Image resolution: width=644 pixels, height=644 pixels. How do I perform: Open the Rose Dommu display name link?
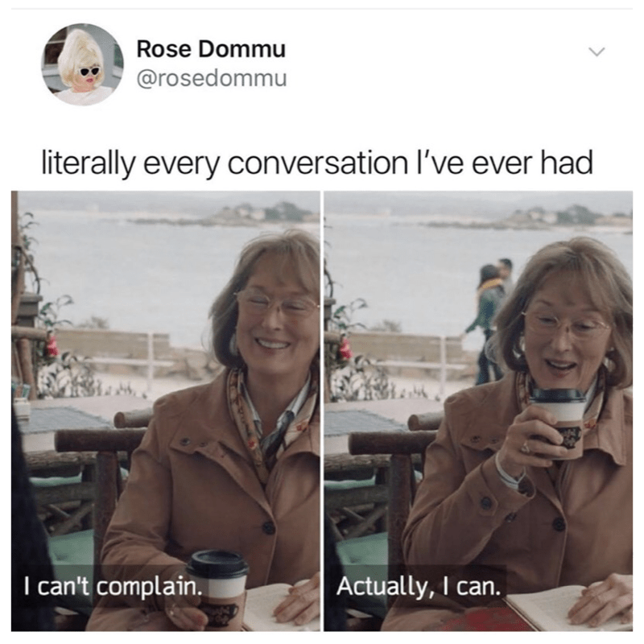click(211, 49)
